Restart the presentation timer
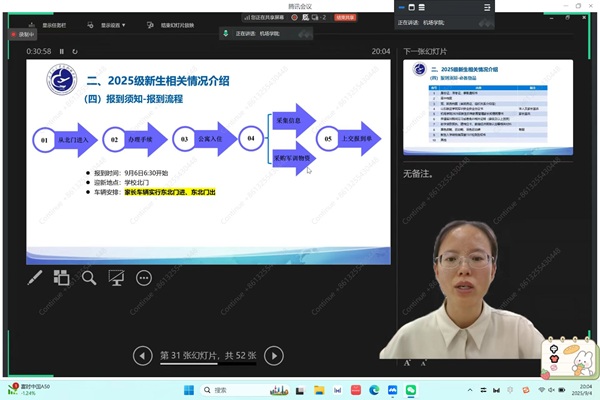The height and width of the screenshot is (400, 600). pyautogui.click(x=76, y=51)
